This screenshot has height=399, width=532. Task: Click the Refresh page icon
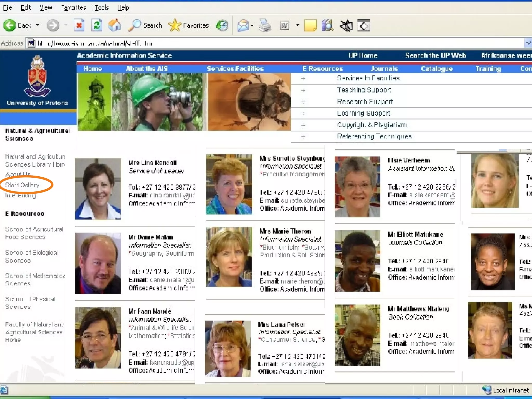[x=97, y=25]
